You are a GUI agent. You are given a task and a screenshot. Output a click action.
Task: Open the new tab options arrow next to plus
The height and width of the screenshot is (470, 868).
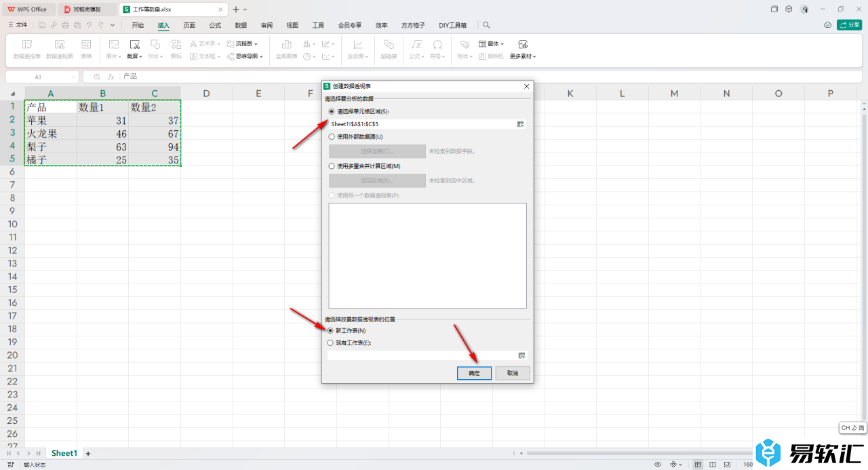245,9
